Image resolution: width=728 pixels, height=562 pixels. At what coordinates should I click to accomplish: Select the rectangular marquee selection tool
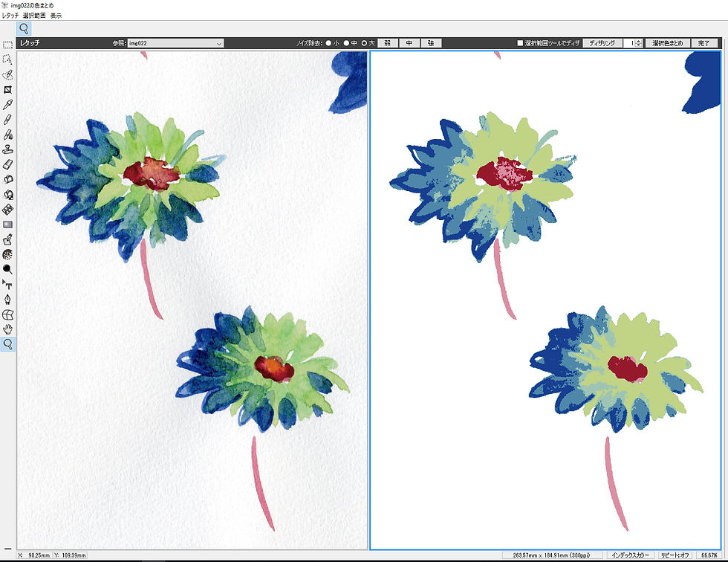pyautogui.click(x=7, y=45)
